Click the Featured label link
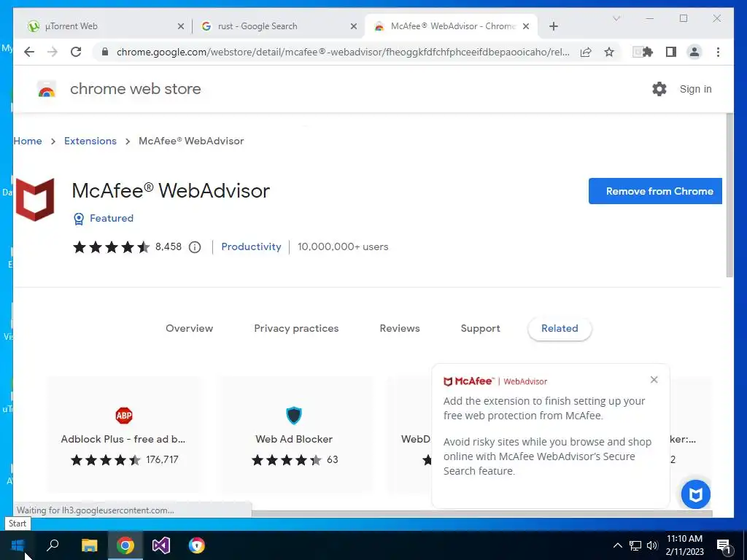This screenshot has height=560, width=747. (112, 218)
